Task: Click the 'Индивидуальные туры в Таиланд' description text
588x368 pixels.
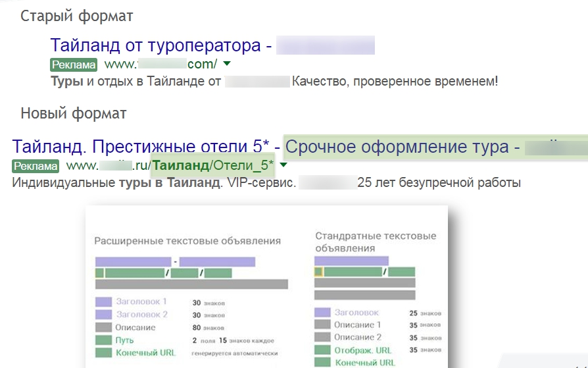Action: [x=116, y=182]
